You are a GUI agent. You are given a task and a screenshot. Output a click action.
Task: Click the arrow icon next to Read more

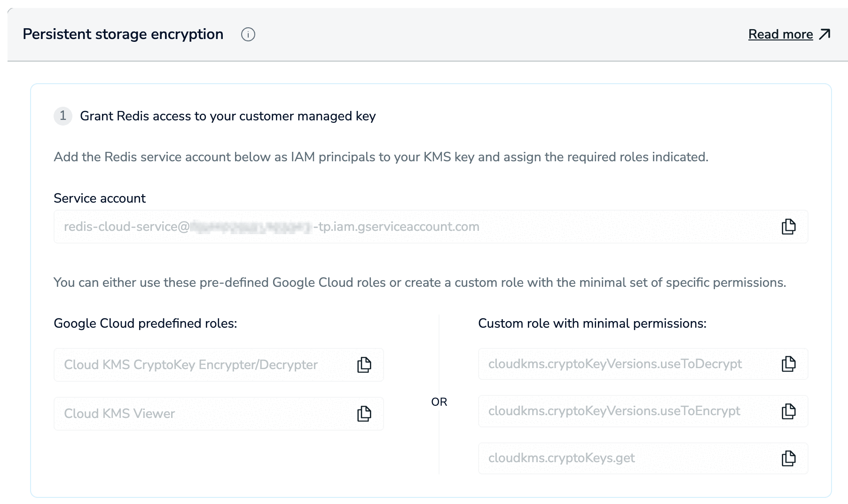(x=825, y=34)
